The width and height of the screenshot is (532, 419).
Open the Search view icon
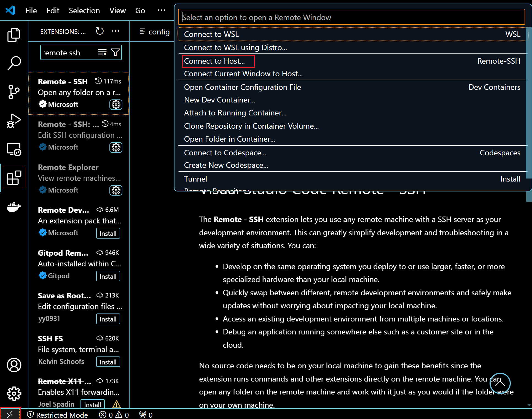click(x=14, y=63)
